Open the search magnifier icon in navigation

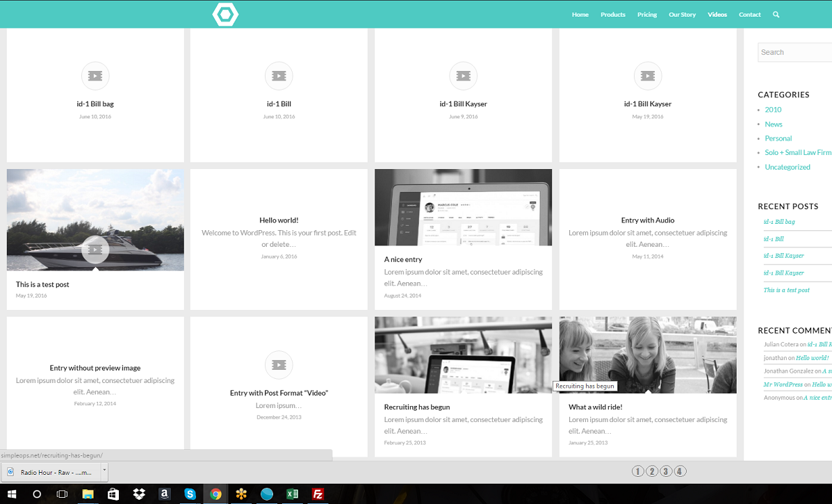pyautogui.click(x=776, y=15)
